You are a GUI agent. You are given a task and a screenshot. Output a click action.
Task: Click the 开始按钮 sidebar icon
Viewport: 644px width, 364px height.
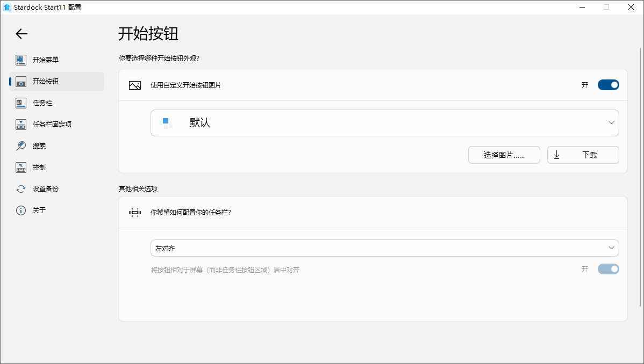pyautogui.click(x=21, y=81)
